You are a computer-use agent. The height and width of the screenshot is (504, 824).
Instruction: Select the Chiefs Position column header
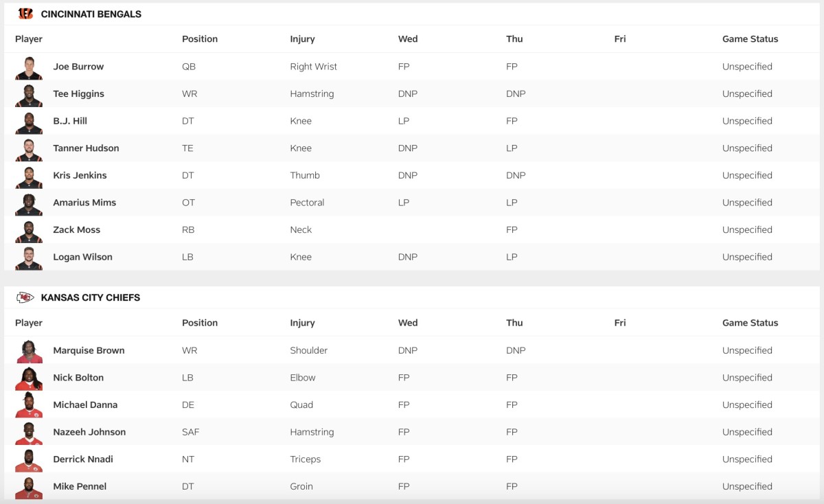coord(200,323)
